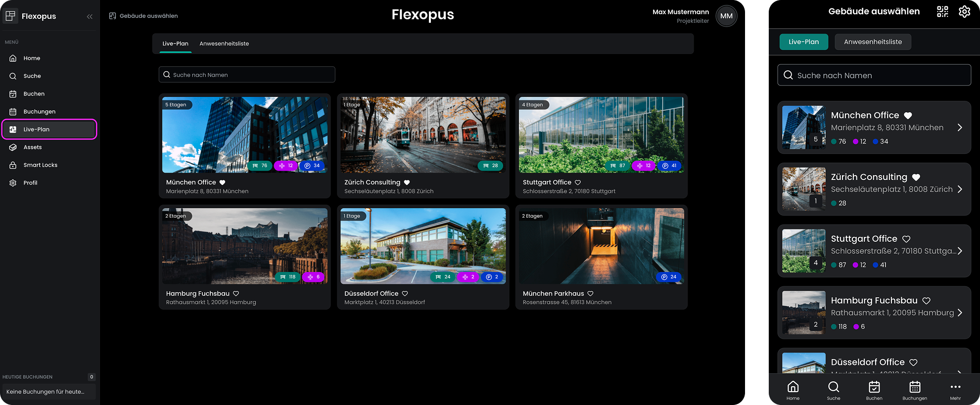Viewport: 980px width, 405px height.
Task: Click the purple 12 badge on München Office image
Action: (286, 166)
